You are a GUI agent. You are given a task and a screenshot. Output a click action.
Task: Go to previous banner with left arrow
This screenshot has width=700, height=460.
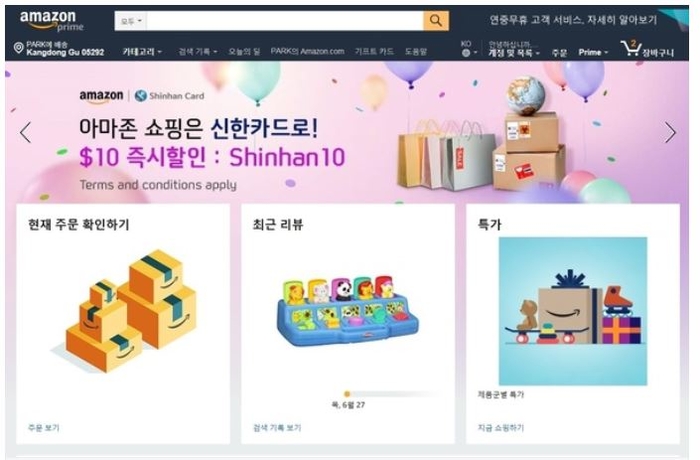(25, 133)
